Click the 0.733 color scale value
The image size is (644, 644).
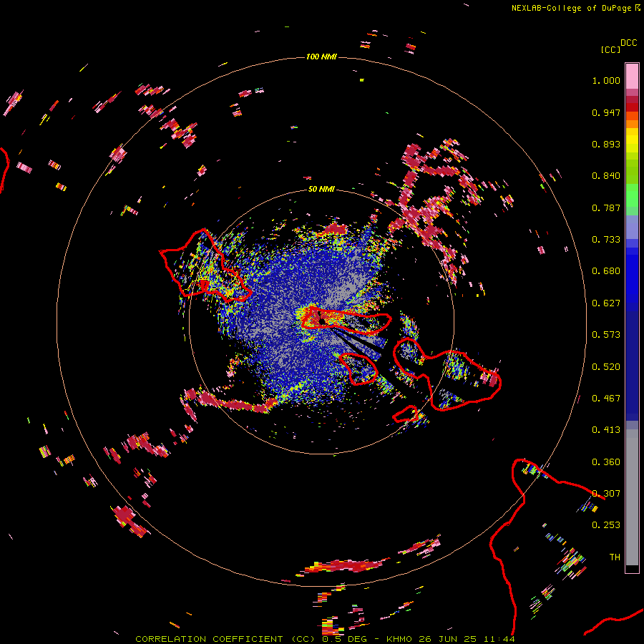tap(606, 240)
